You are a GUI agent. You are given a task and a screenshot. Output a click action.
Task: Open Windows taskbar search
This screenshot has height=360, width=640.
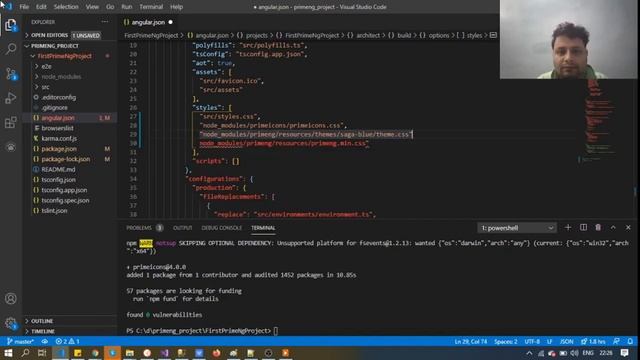click(25, 353)
